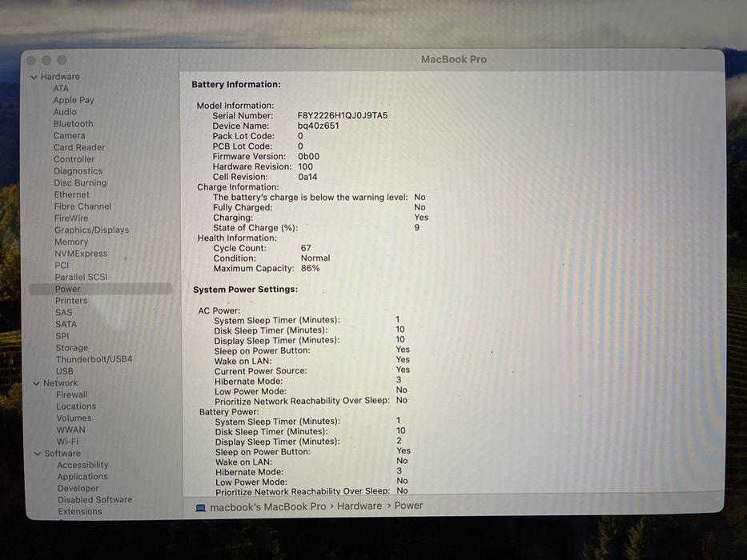The width and height of the screenshot is (747, 560).
Task: Click macbook's MacBook Pro path item
Action: pyautogui.click(x=268, y=507)
